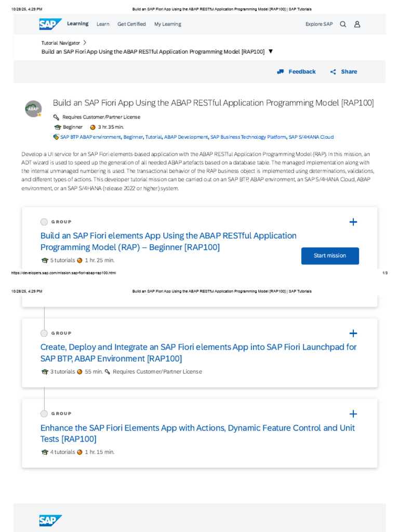Viewport: 399px width, 532px height.
Task: Open the Tutorial tag link
Action: pyautogui.click(x=154, y=137)
